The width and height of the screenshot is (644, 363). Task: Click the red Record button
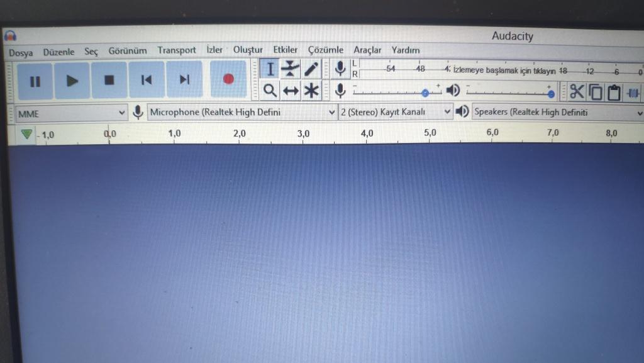click(x=228, y=79)
